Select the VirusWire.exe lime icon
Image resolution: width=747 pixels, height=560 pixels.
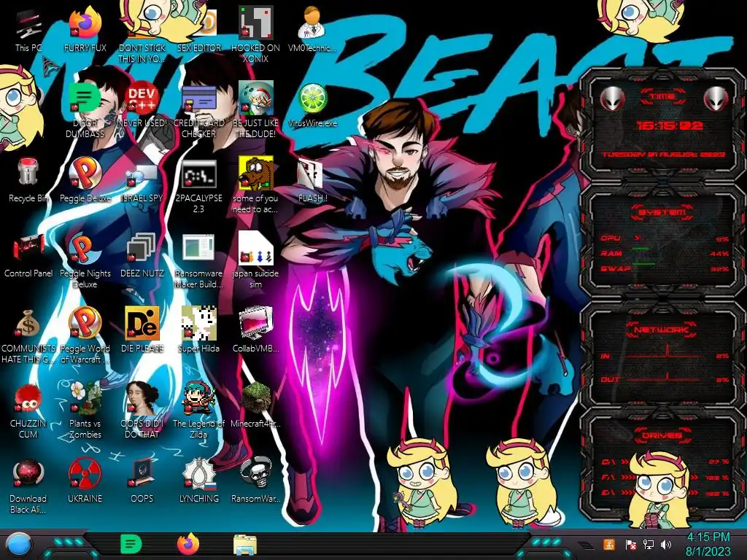(x=312, y=106)
